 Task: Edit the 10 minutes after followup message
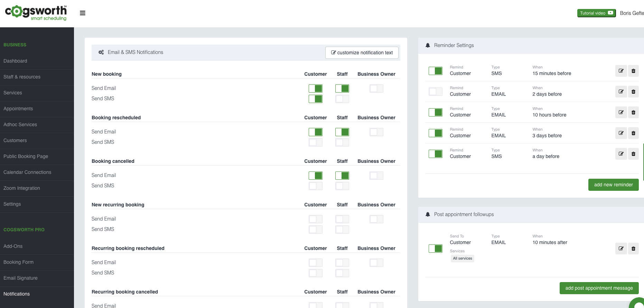(621, 249)
